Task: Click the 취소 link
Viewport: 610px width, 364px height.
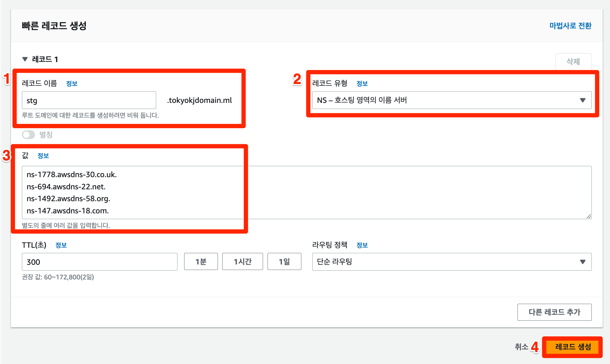Action: pyautogui.click(x=521, y=346)
